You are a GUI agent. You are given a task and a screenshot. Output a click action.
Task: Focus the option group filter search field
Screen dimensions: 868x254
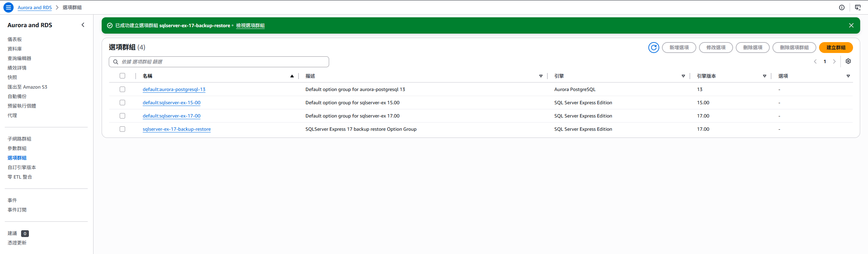[219, 62]
